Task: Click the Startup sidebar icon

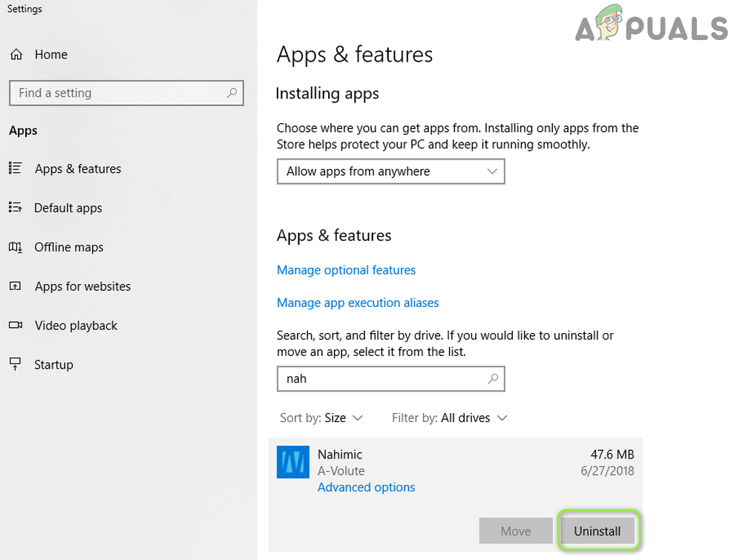Action: point(16,364)
